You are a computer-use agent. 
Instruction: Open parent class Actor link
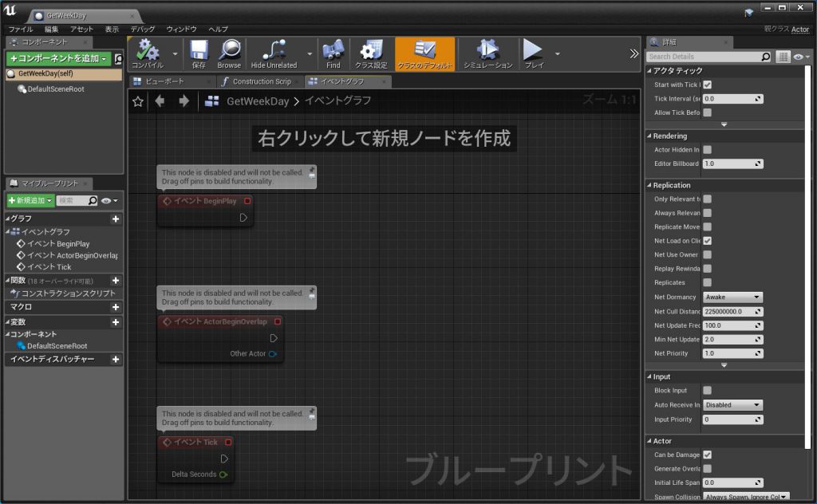point(799,30)
